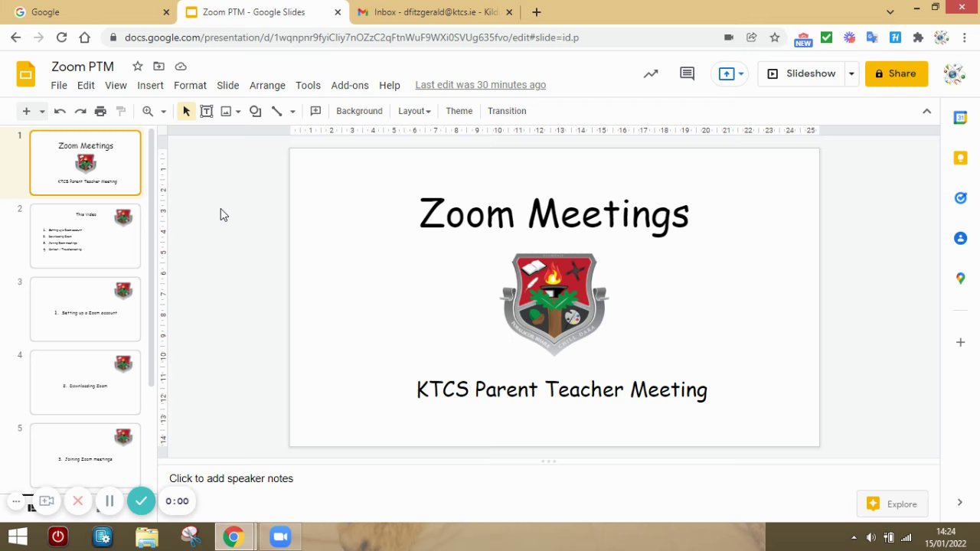Open the Add-ons menu
Image resolution: width=980 pixels, height=551 pixels.
coord(350,85)
